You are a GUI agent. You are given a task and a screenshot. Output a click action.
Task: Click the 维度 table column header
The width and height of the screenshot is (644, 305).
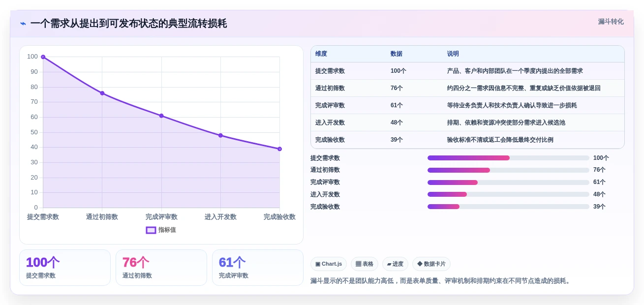click(321, 54)
